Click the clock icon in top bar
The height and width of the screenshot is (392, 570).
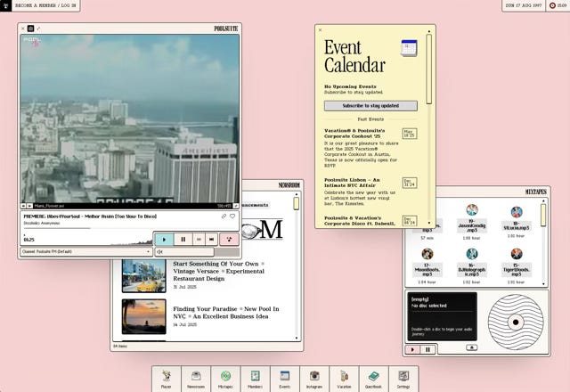click(x=552, y=5)
